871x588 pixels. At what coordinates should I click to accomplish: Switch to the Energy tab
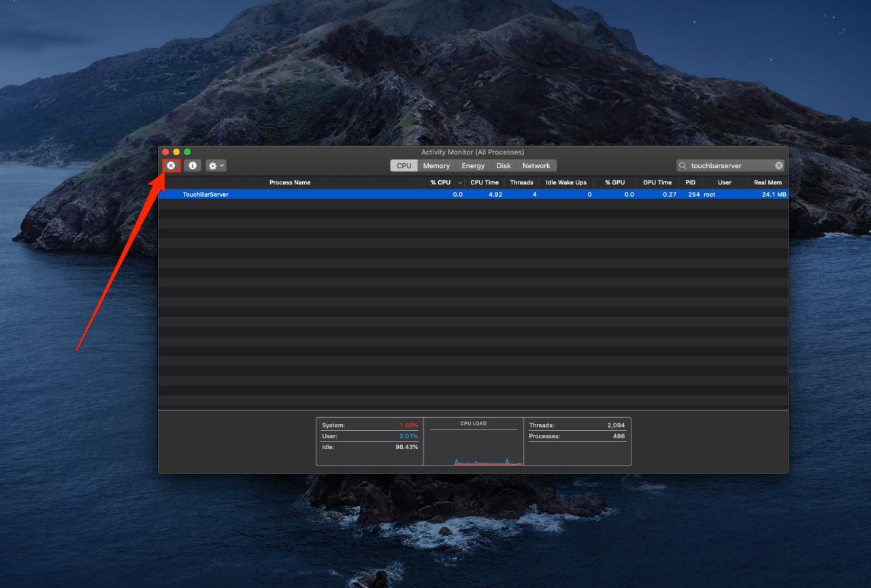pyautogui.click(x=473, y=165)
